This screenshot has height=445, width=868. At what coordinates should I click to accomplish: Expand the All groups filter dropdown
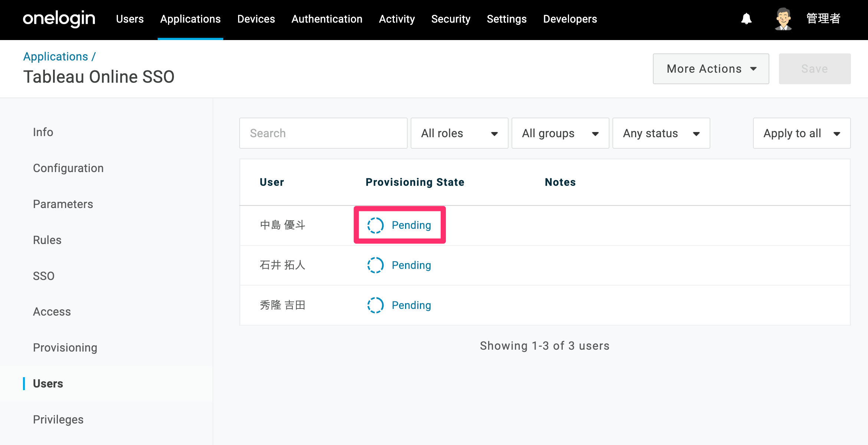[560, 133]
